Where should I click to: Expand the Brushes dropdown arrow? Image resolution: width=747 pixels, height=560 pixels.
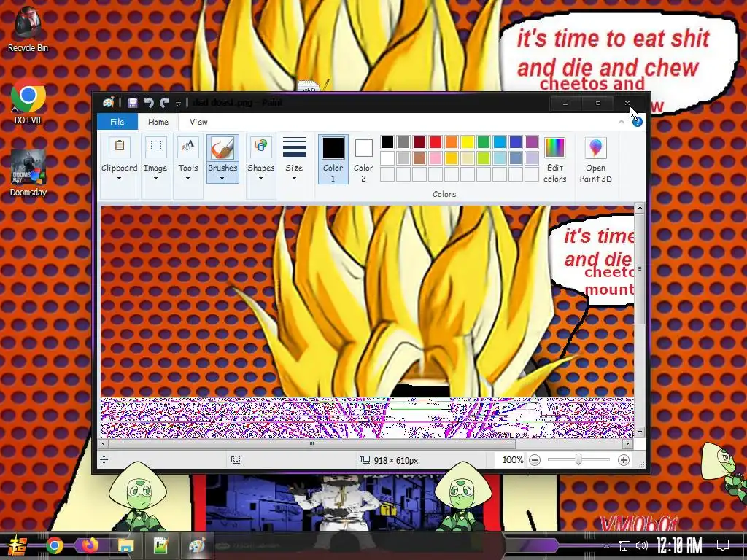click(x=222, y=179)
